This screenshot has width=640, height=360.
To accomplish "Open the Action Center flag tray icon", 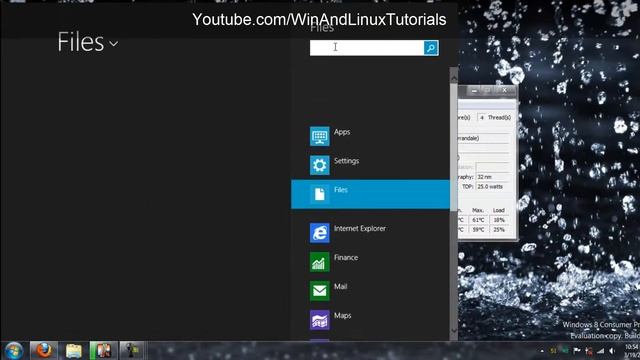I will coord(577,351).
